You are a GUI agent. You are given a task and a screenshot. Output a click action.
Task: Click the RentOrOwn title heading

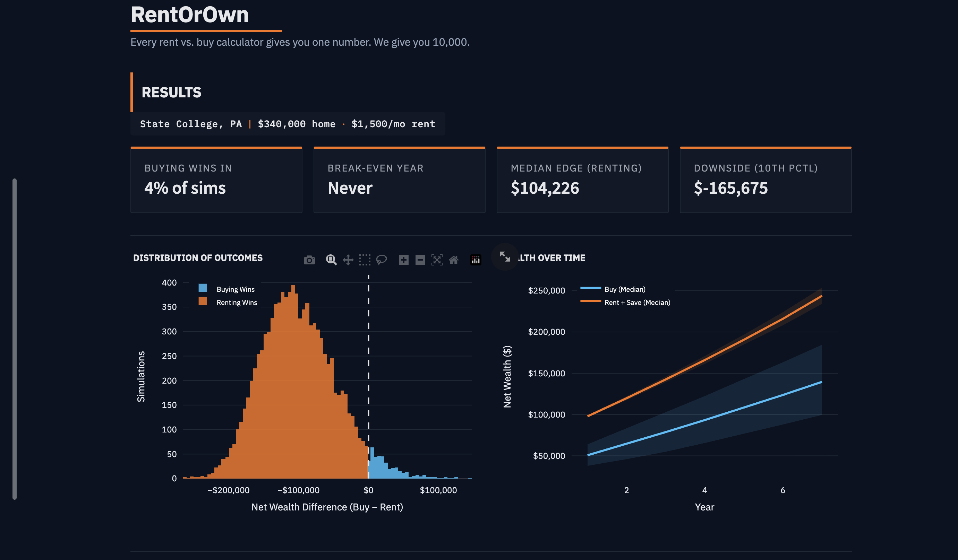[189, 15]
